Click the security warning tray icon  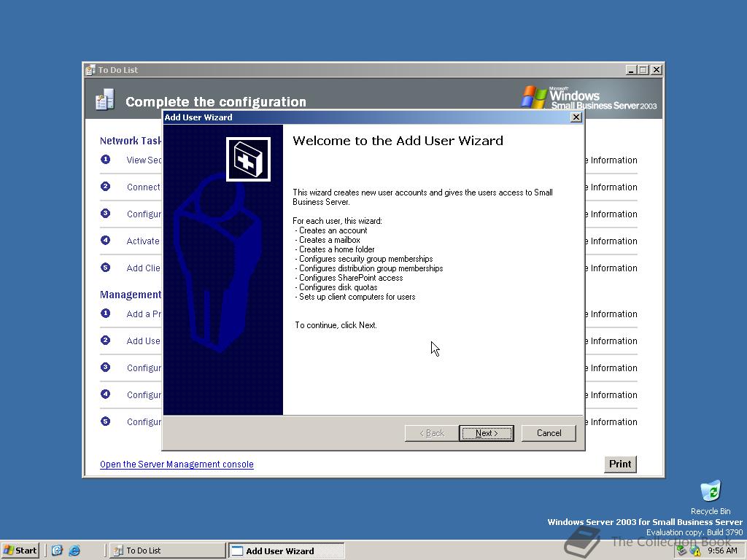pyautogui.click(x=695, y=551)
